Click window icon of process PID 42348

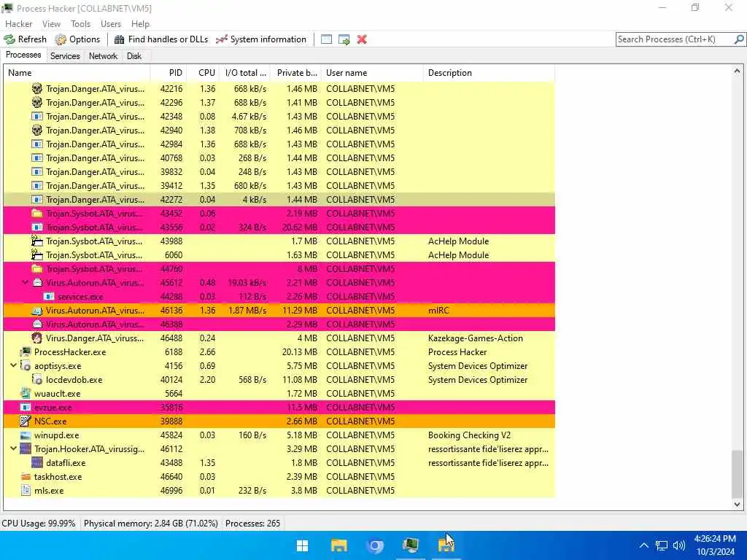[37, 116]
